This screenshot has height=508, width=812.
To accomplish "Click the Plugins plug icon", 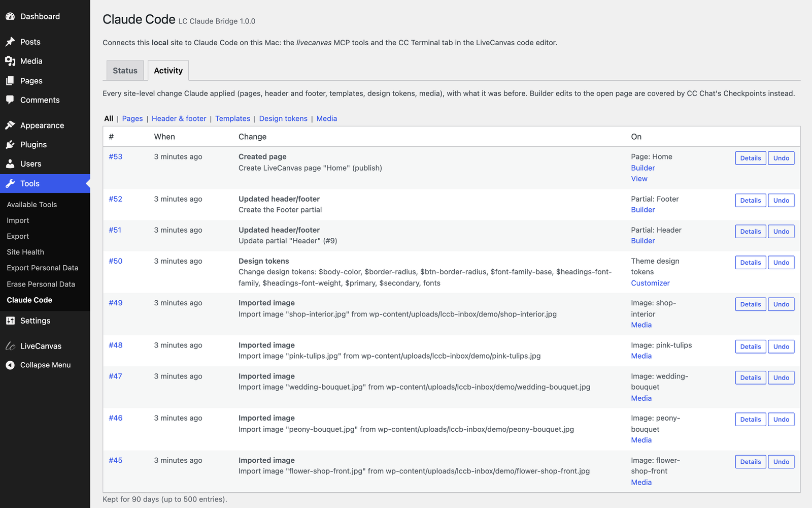I will 10,145.
